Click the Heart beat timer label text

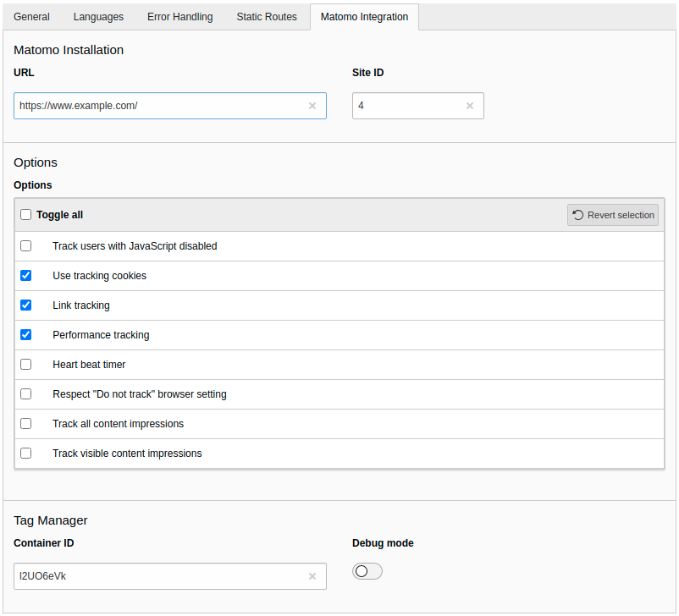click(89, 365)
